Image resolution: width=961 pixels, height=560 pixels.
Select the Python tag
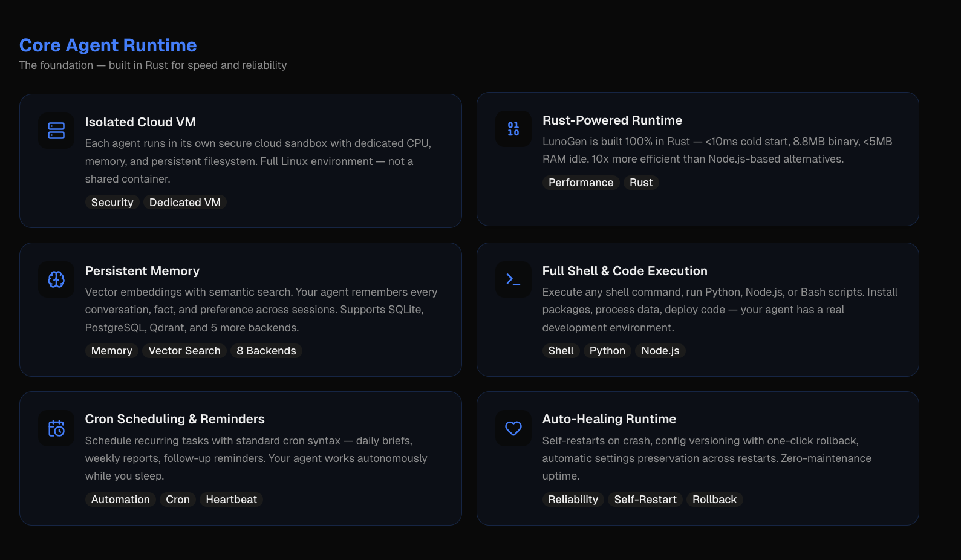click(607, 351)
